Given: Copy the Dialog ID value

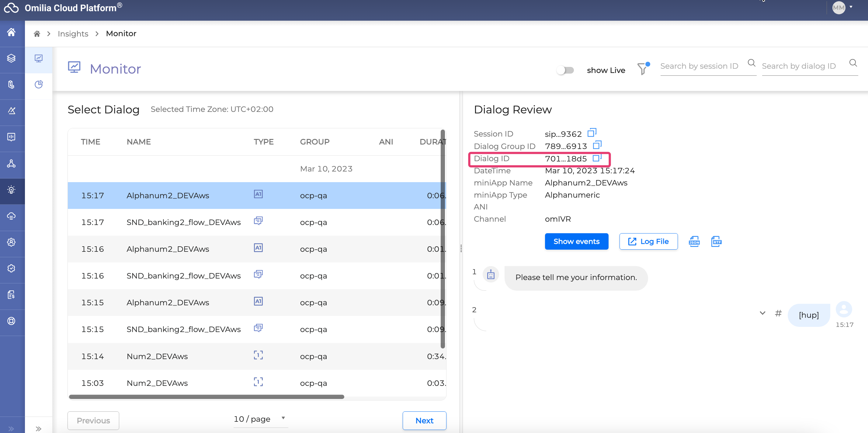Looking at the screenshot, I should point(597,158).
